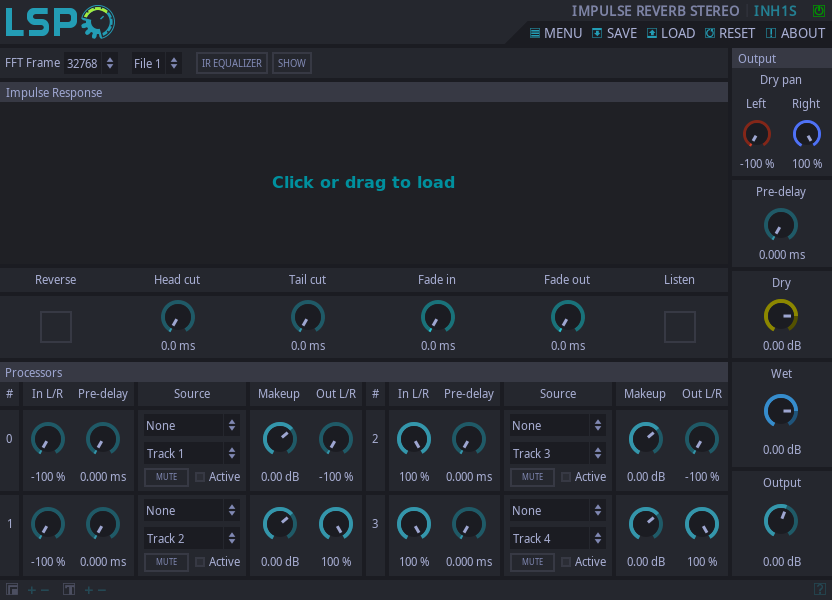832x600 pixels.
Task: Click the help question mark icon at bottom right
Action: 819,590
